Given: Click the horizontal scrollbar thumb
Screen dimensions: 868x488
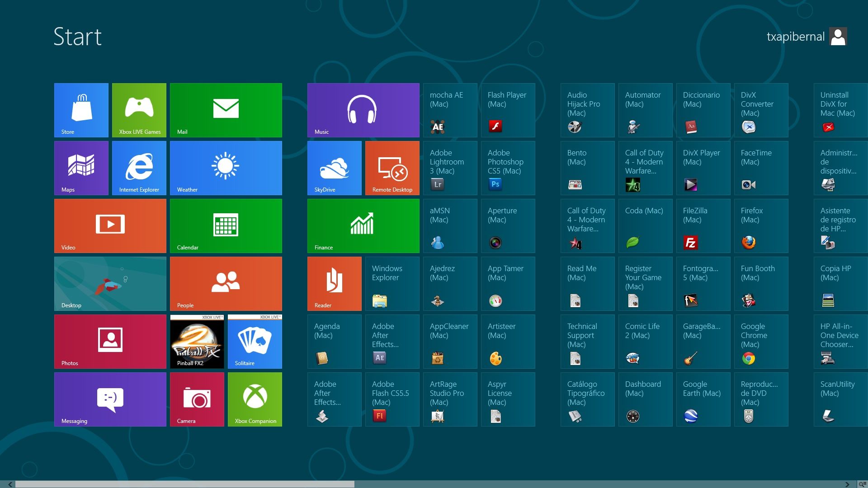Looking at the screenshot, I should point(184,484).
